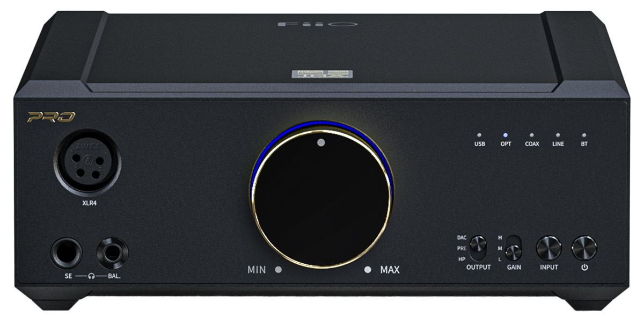Click the lit OPT source indicator

click(505, 135)
